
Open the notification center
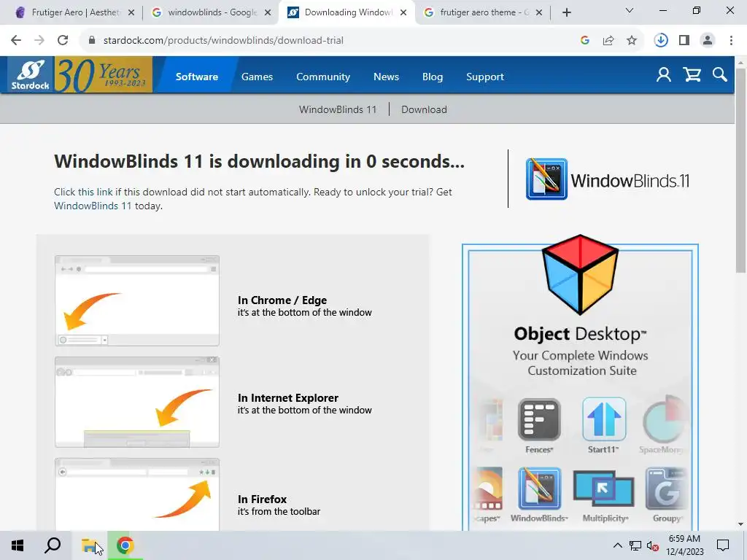point(723,545)
